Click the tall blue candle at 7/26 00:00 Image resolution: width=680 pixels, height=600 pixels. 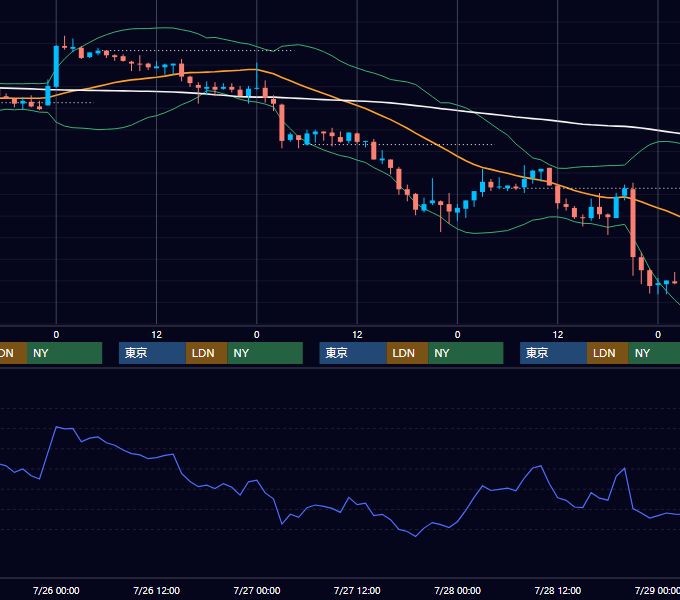[x=56, y=66]
